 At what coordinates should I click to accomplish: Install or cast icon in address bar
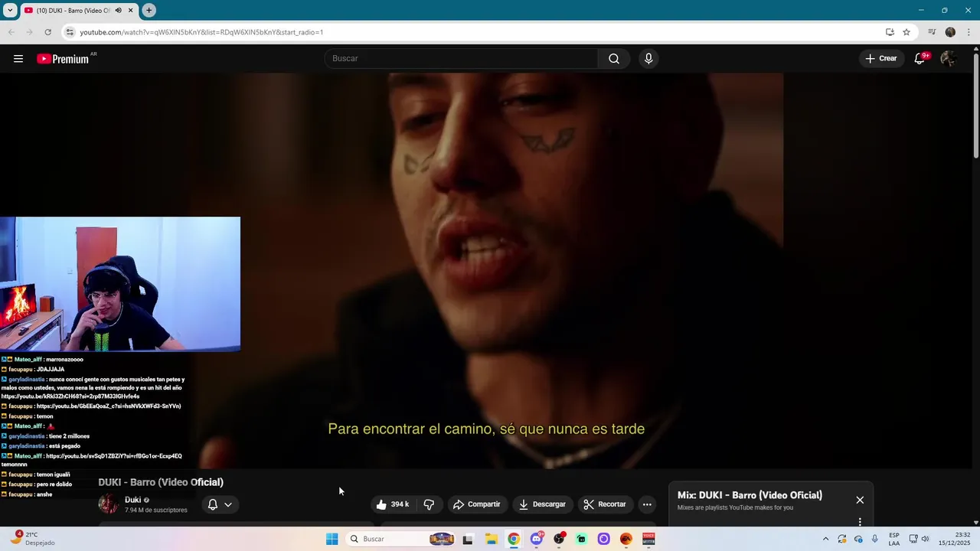[890, 32]
